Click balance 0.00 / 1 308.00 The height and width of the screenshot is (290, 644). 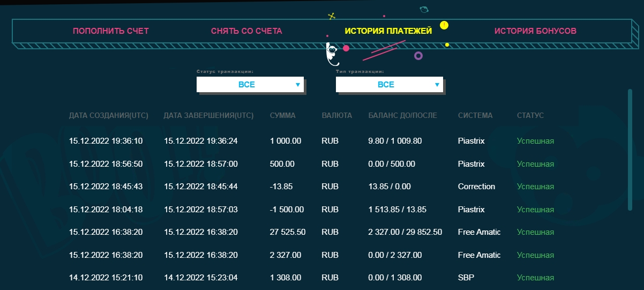point(395,278)
